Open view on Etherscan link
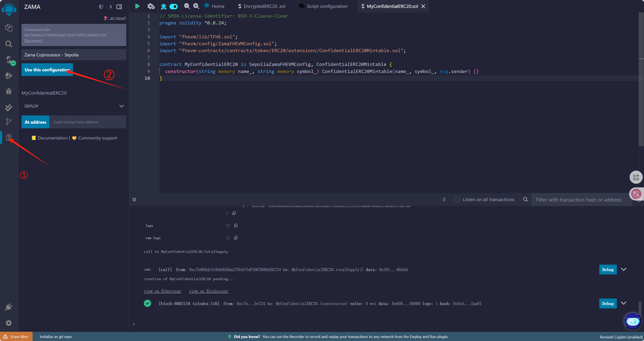The image size is (644, 341). tap(162, 291)
